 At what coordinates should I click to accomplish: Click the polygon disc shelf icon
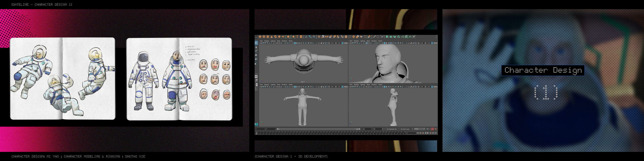(283, 36)
